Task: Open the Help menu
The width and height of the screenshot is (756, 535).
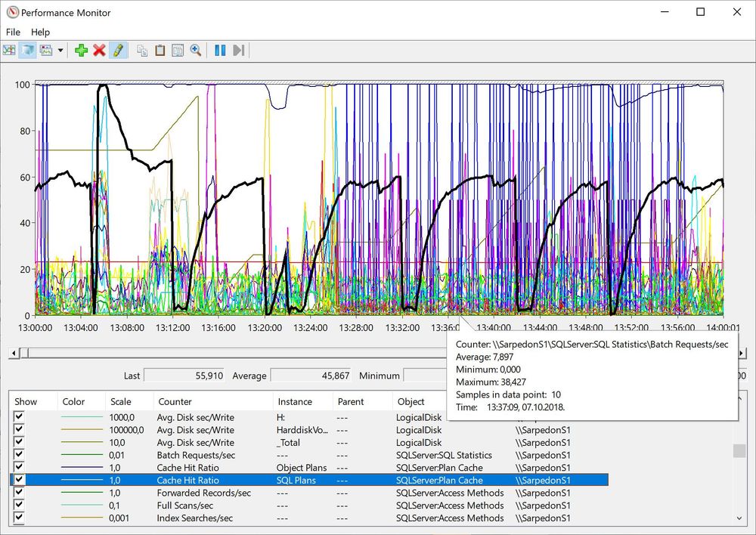Action: click(x=41, y=32)
